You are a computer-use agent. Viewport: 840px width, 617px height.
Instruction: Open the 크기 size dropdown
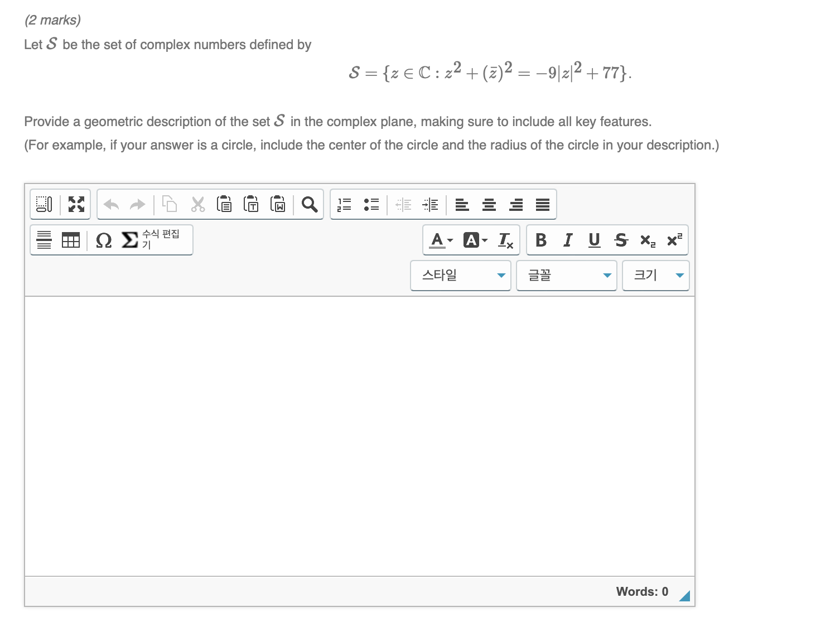[655, 275]
